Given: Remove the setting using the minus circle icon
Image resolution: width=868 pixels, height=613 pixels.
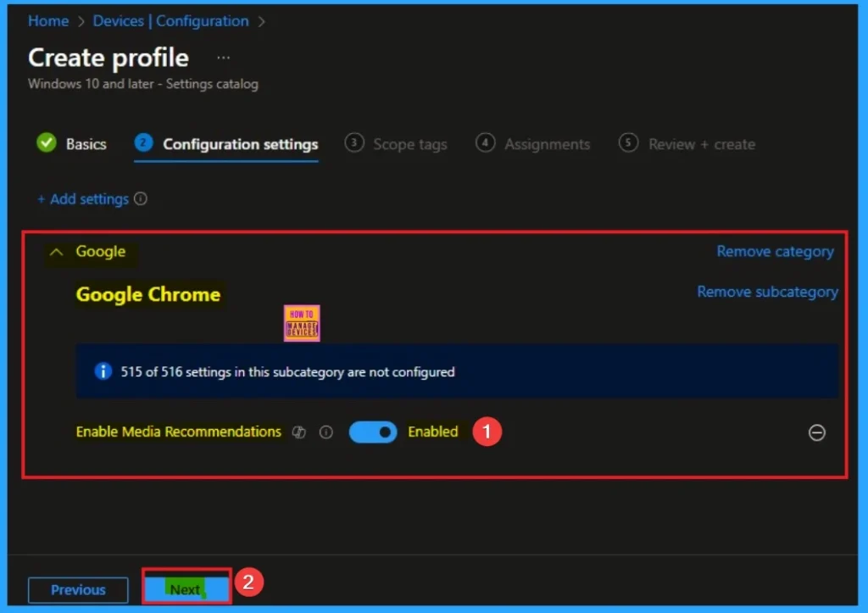Looking at the screenshot, I should [x=816, y=432].
